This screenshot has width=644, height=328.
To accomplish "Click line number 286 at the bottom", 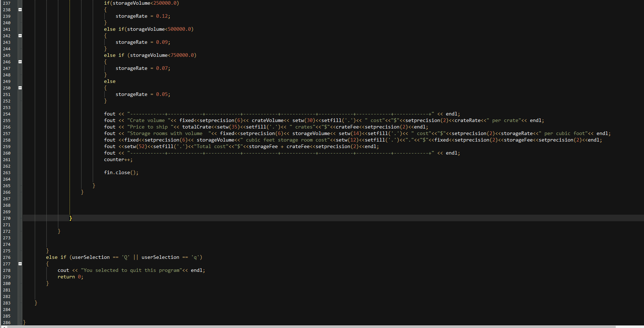I will click(x=7, y=323).
